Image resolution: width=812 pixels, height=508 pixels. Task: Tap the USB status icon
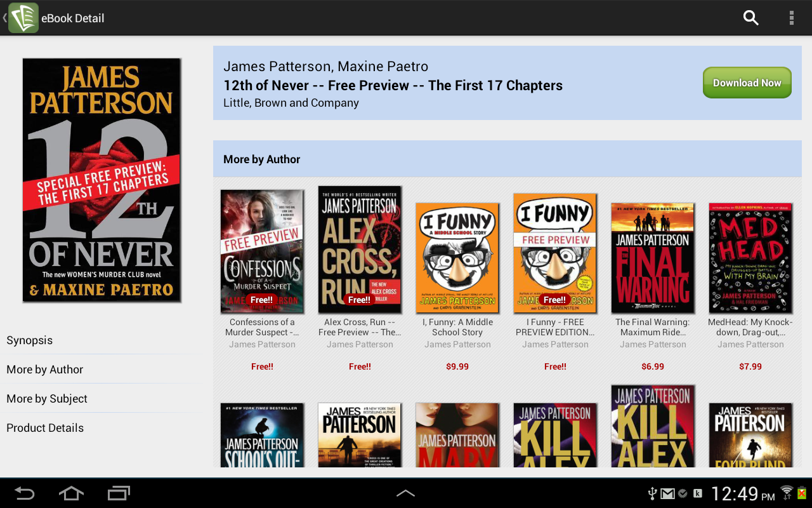[652, 493]
